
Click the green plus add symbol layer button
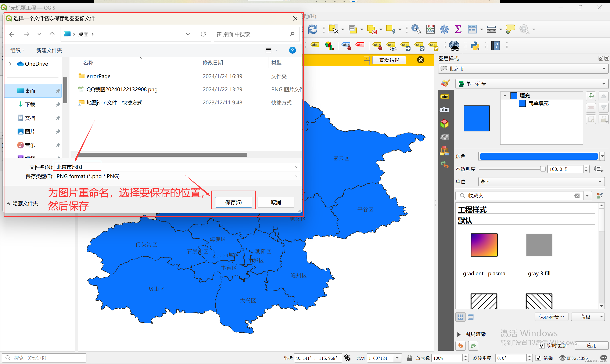591,96
